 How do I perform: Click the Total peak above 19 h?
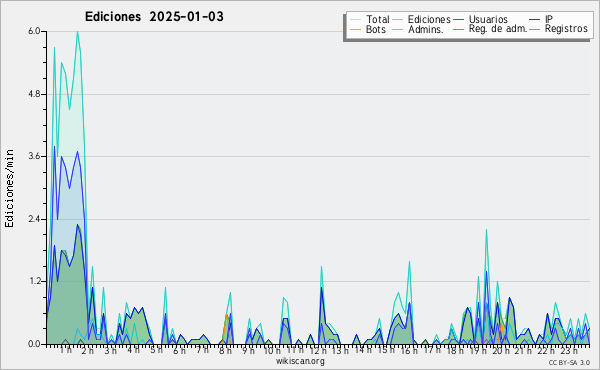(x=486, y=230)
